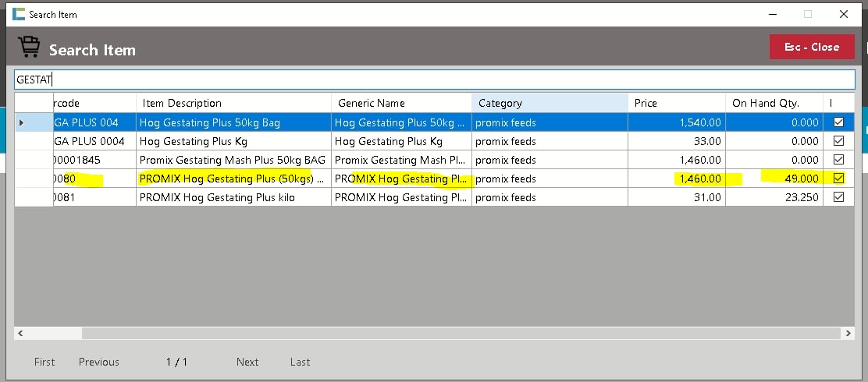The width and height of the screenshot is (868, 382).
Task: Click the shopping cart Search Item icon
Action: tap(29, 48)
